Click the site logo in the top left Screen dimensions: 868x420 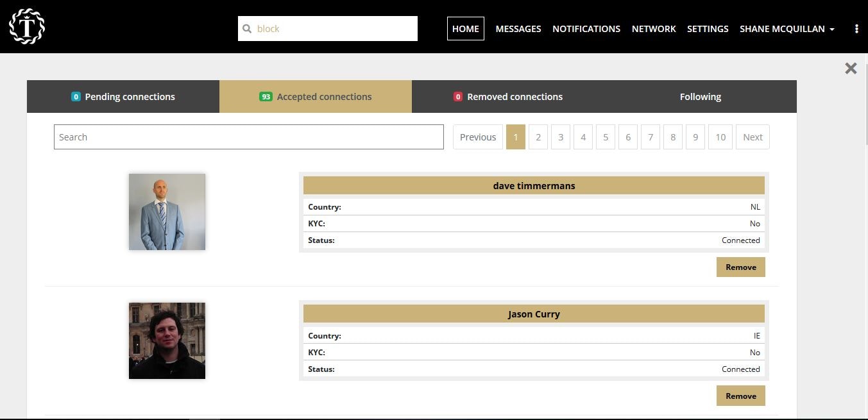coord(26,26)
